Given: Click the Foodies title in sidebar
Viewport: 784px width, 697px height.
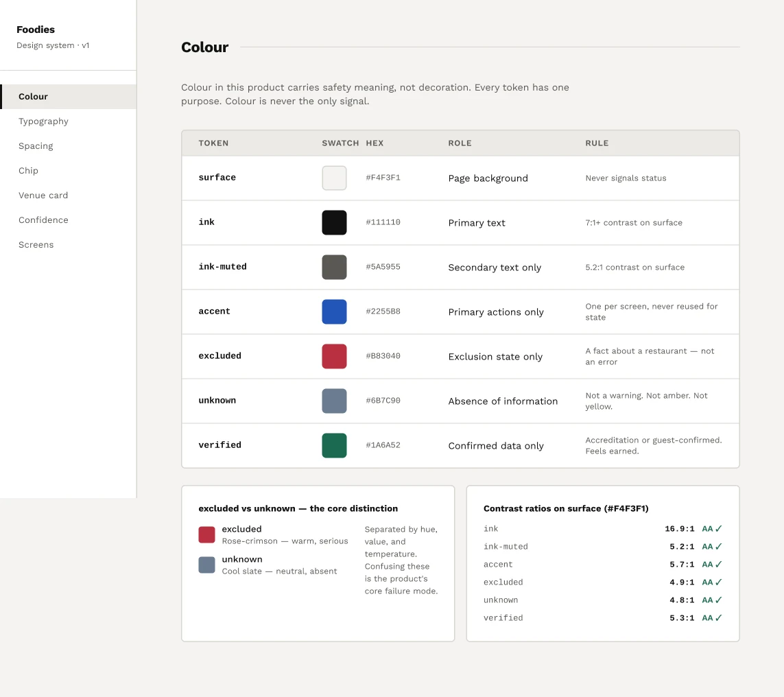Looking at the screenshot, I should pyautogui.click(x=36, y=29).
